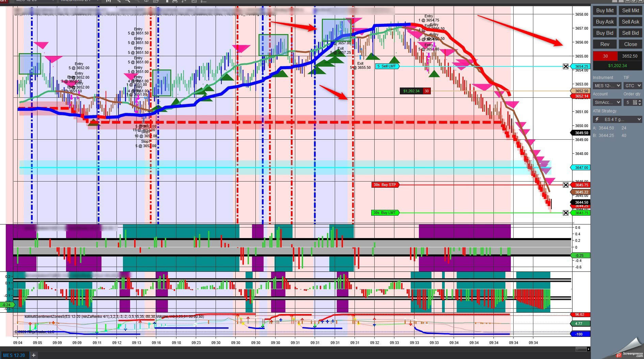The image size is (644, 359).
Task: Click the kbMultiSentimentZones5 indicator label
Action: [114, 317]
